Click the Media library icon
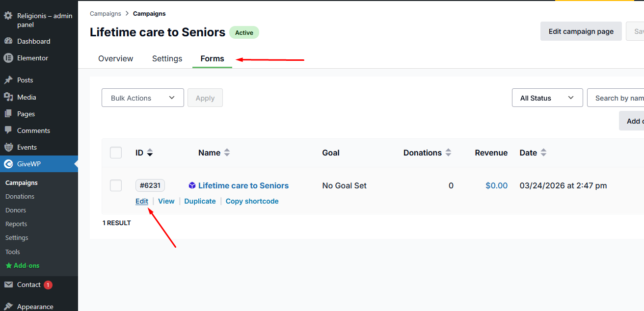Image resolution: width=644 pixels, height=311 pixels. click(x=8, y=97)
